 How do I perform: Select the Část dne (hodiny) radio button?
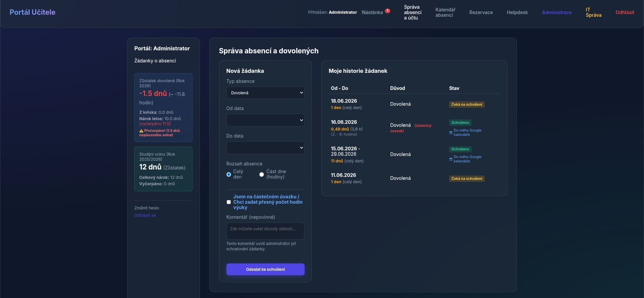262,175
